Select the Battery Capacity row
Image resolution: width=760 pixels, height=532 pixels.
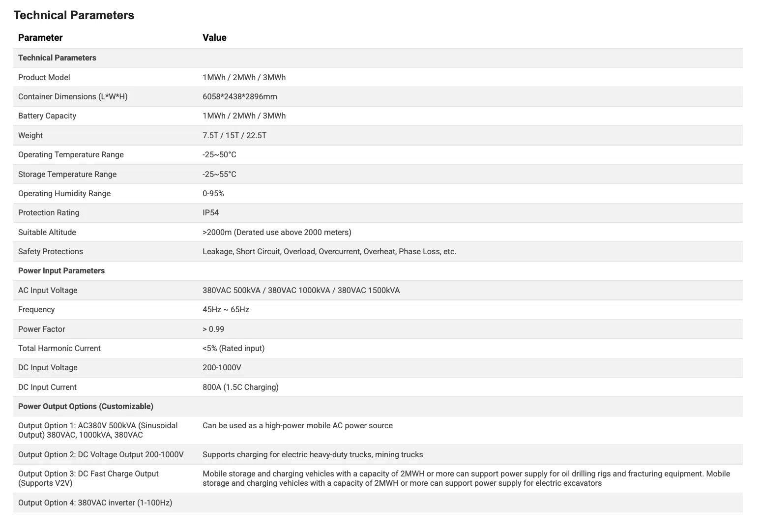378,116
